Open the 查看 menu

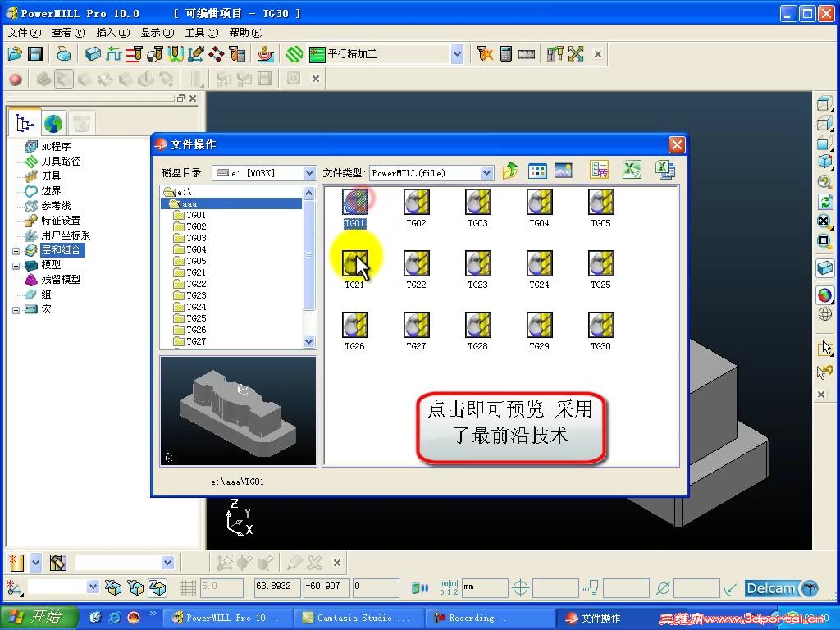(69, 33)
